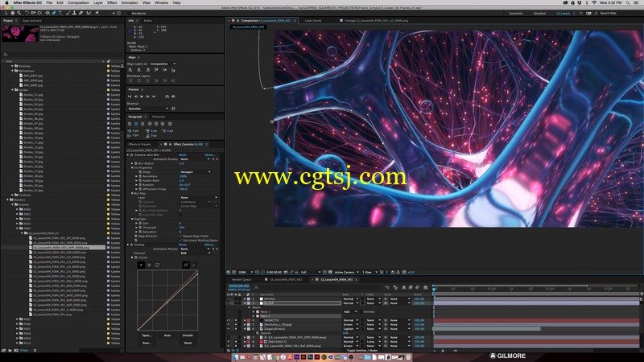Click Curves Smooth button

(188, 335)
